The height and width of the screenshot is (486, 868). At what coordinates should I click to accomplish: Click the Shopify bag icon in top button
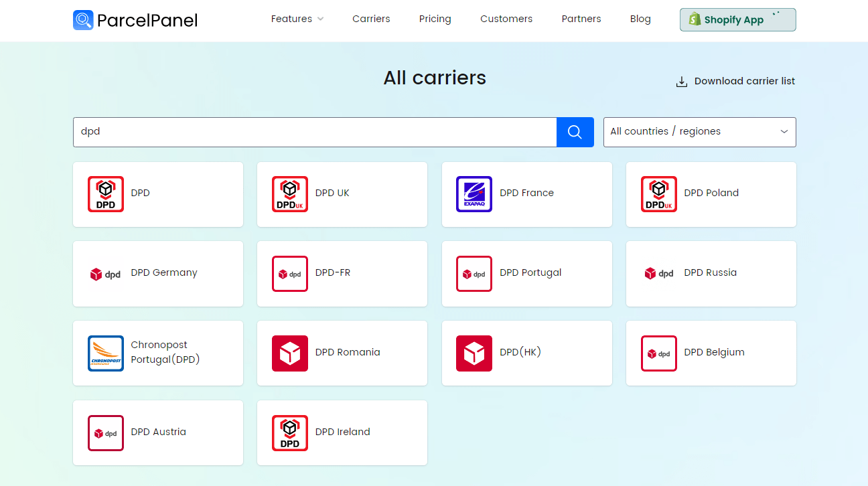coord(693,19)
